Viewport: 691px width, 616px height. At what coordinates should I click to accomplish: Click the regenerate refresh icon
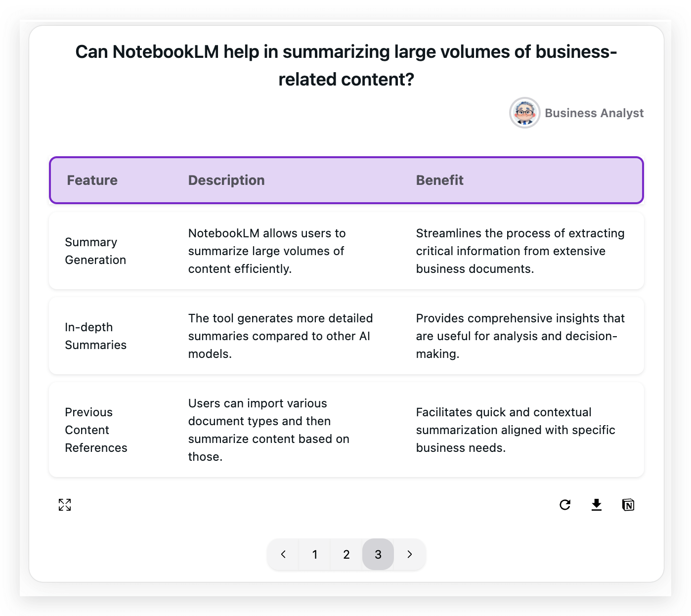coord(565,505)
